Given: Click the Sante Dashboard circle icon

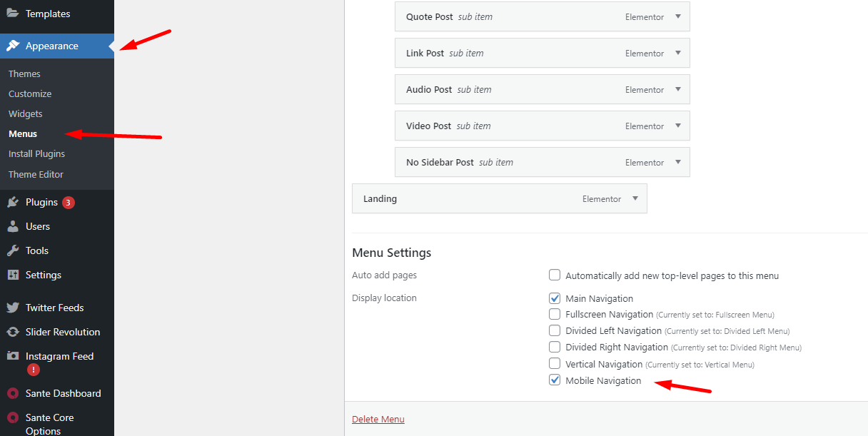Looking at the screenshot, I should (x=13, y=393).
